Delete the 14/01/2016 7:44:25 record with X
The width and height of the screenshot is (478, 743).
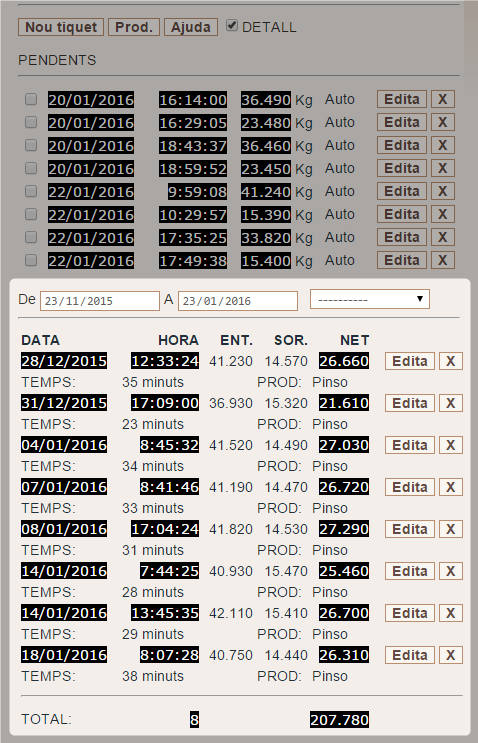[451, 571]
